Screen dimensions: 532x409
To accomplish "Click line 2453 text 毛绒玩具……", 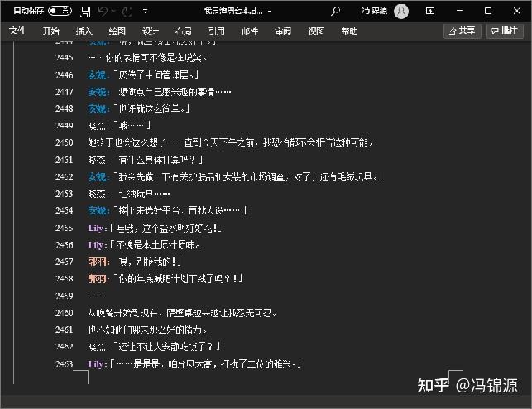I will pyautogui.click(x=144, y=194).
